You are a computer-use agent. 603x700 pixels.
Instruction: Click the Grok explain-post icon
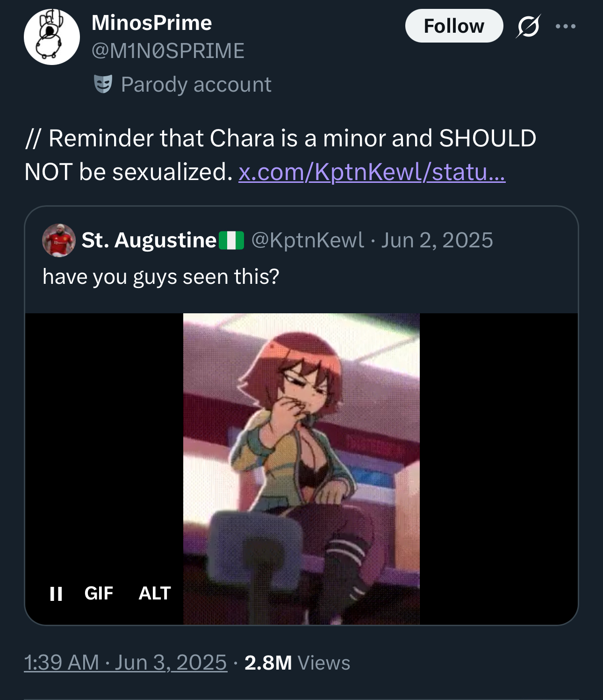click(528, 26)
